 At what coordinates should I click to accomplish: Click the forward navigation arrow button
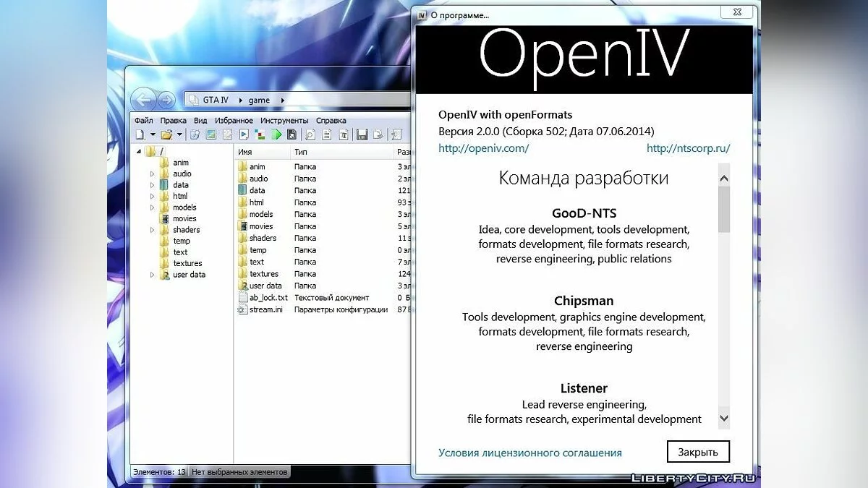pyautogui.click(x=166, y=100)
